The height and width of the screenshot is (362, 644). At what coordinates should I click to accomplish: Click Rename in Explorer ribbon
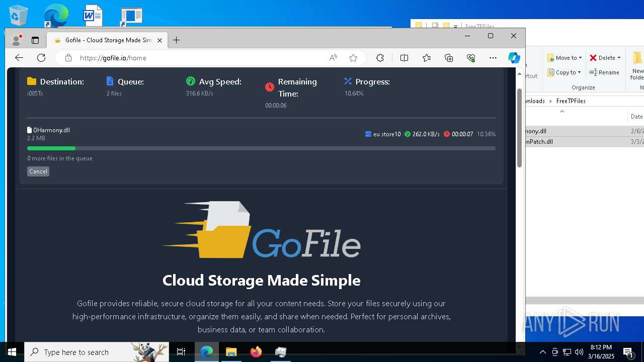point(604,72)
